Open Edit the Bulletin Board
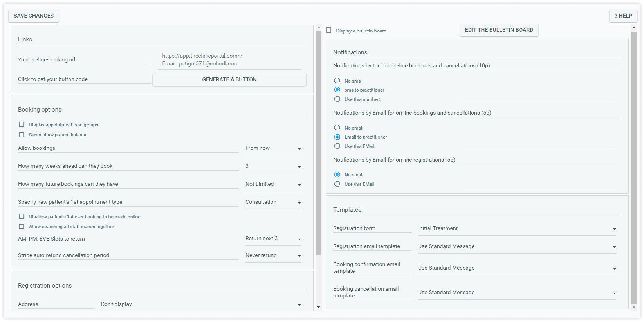This screenshot has width=644, height=322. [499, 30]
